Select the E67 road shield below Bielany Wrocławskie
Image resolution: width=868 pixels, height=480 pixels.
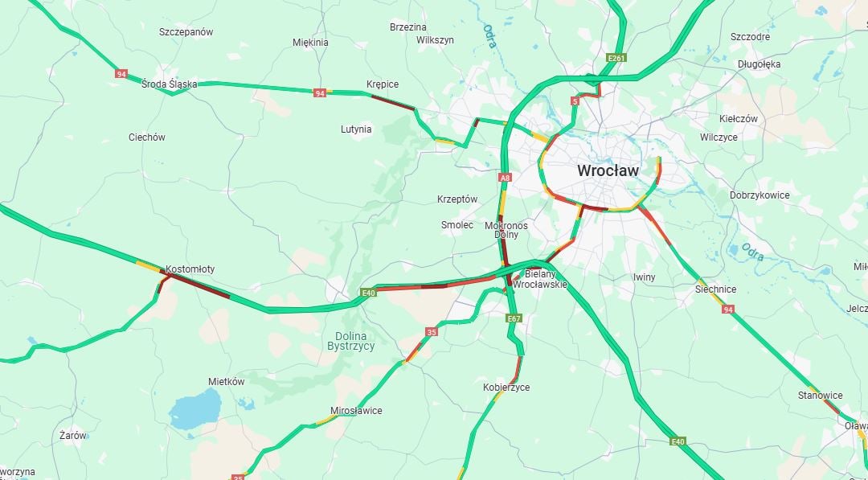tap(514, 318)
